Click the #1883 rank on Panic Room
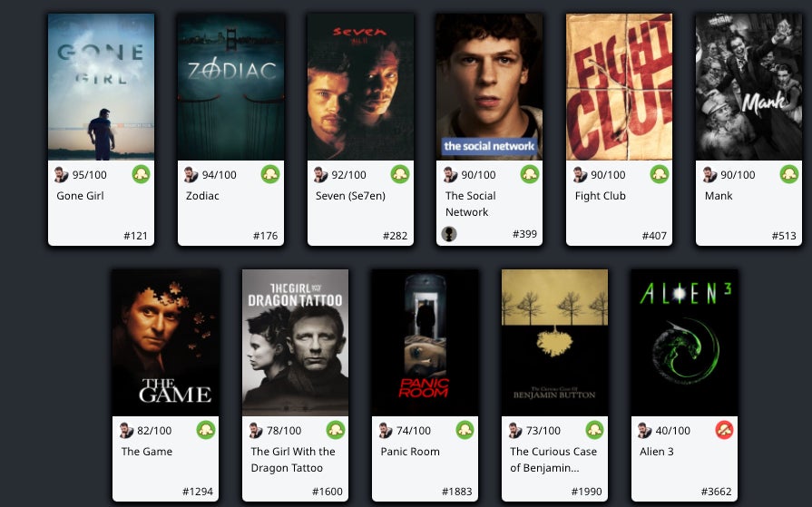The width and height of the screenshot is (812, 507). tap(456, 492)
